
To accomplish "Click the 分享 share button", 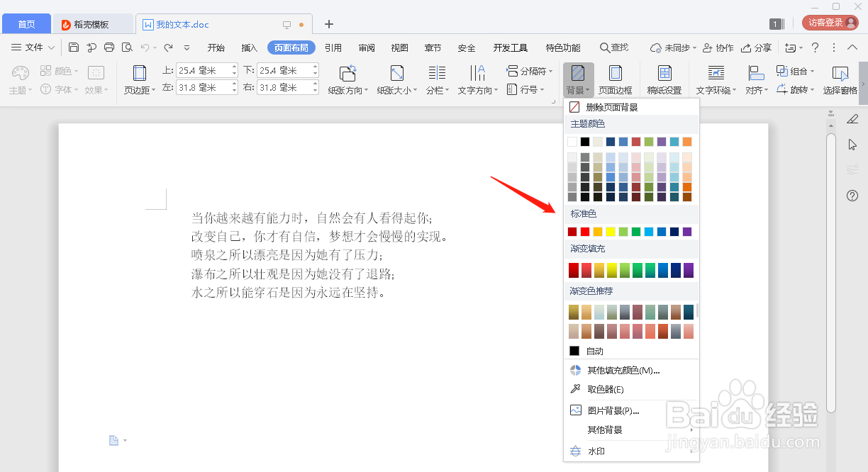I will (756, 47).
